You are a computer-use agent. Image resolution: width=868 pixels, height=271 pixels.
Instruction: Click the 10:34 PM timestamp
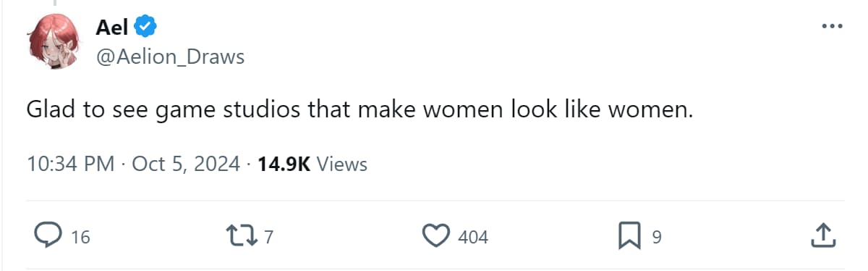pyautogui.click(x=71, y=164)
